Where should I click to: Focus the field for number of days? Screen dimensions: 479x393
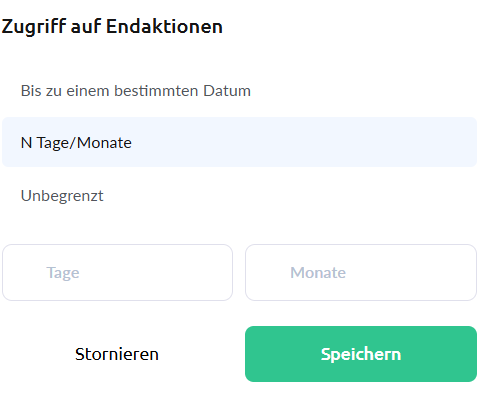[x=117, y=272]
